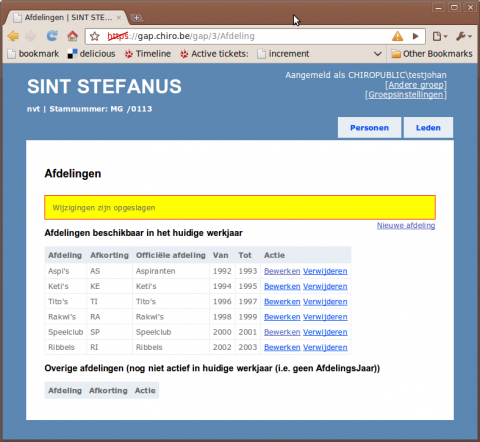Bookmark this page with the star icon
Viewport: 480px width, 442px height.
click(x=95, y=36)
